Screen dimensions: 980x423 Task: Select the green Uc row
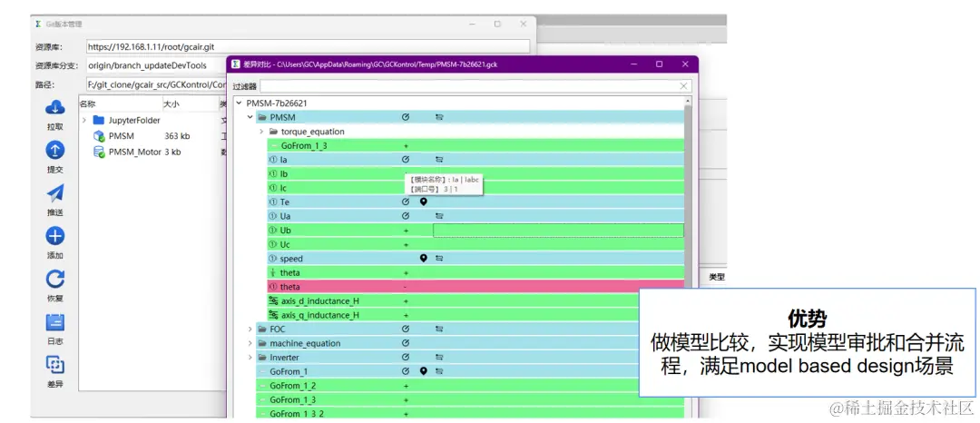[475, 244]
